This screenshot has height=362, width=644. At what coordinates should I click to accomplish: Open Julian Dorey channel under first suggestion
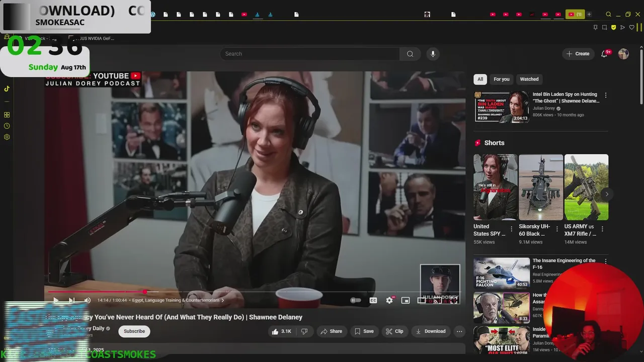click(x=543, y=108)
